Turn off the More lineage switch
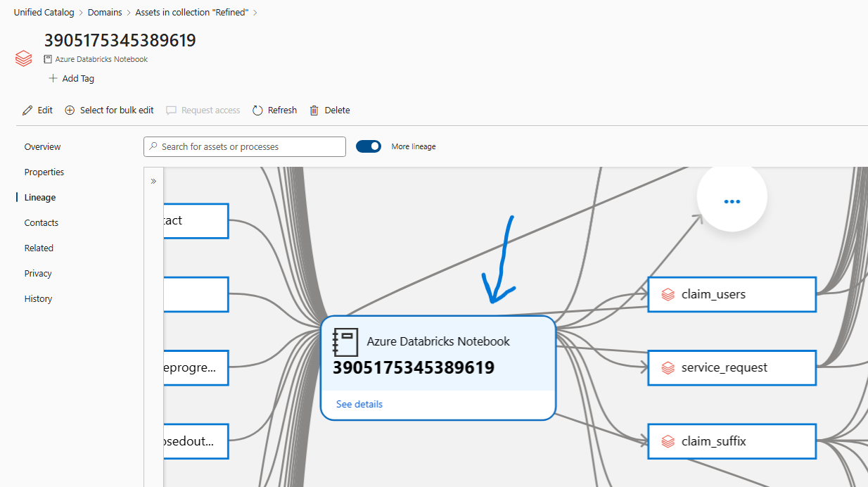This screenshot has height=487, width=868. tap(369, 146)
